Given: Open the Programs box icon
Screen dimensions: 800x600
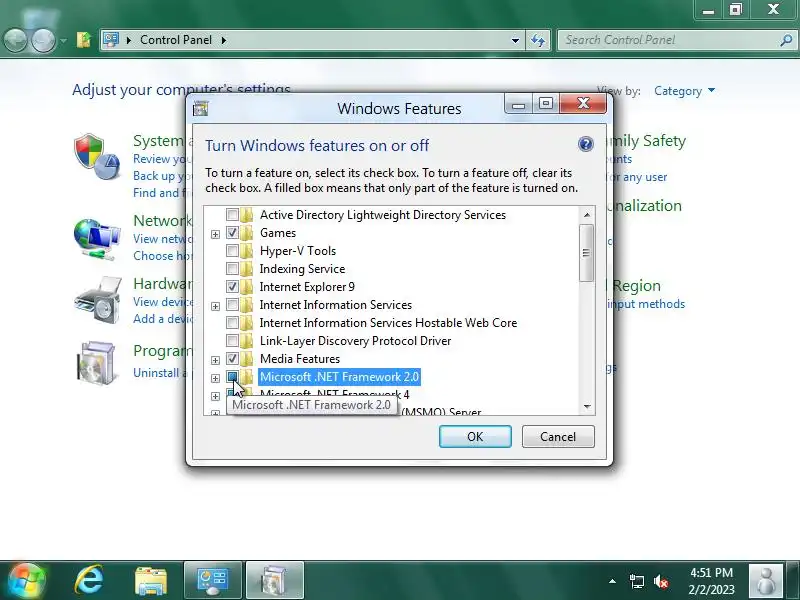Looking at the screenshot, I should click(x=97, y=362).
